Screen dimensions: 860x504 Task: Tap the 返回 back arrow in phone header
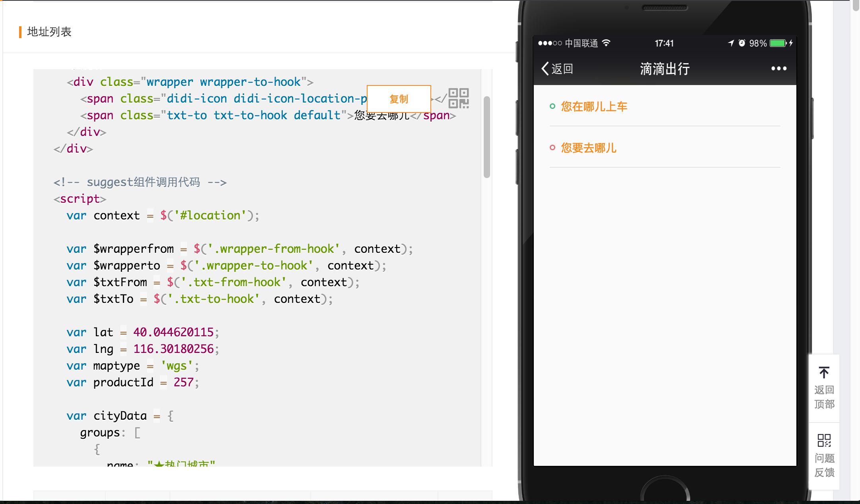pos(557,69)
